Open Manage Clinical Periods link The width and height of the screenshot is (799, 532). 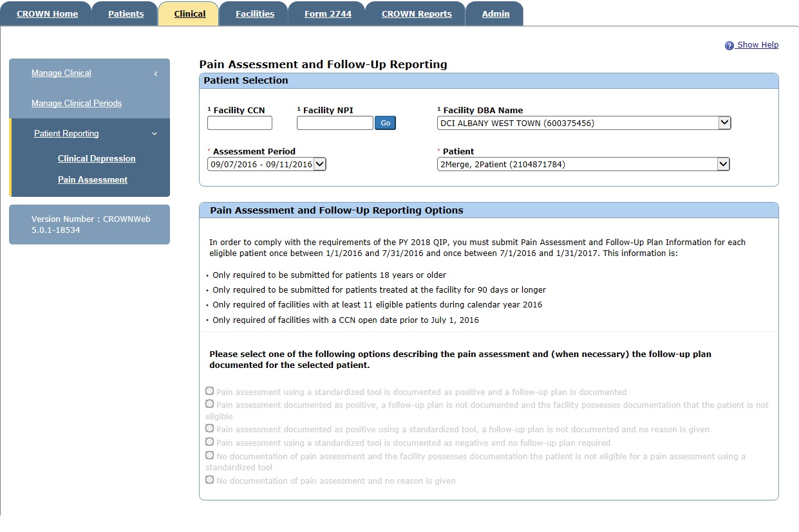click(77, 104)
